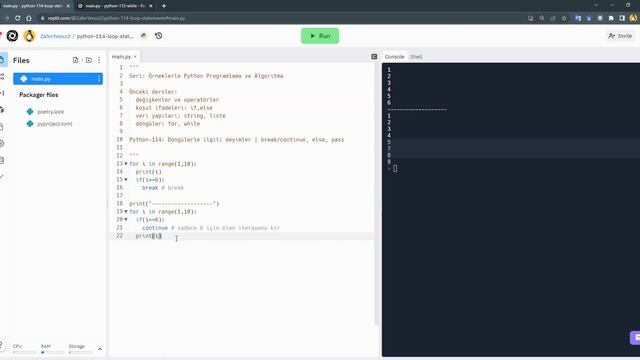Click the continue statement on line 21

tap(155, 228)
